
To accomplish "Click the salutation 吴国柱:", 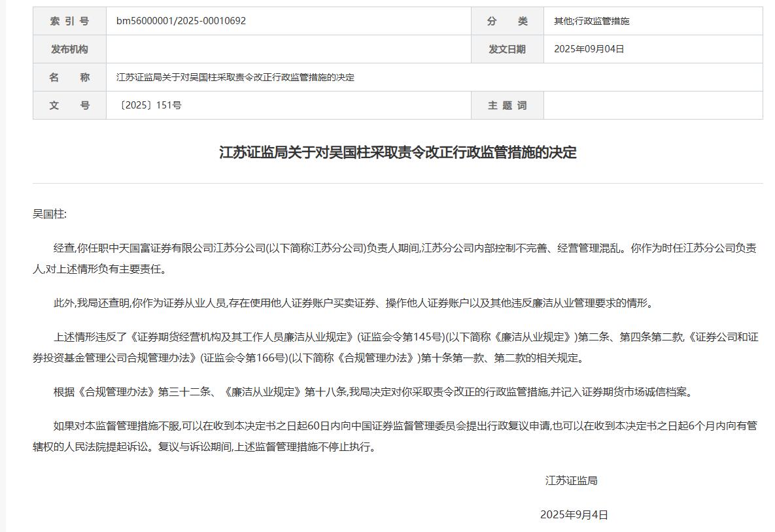I will pyautogui.click(x=50, y=214).
